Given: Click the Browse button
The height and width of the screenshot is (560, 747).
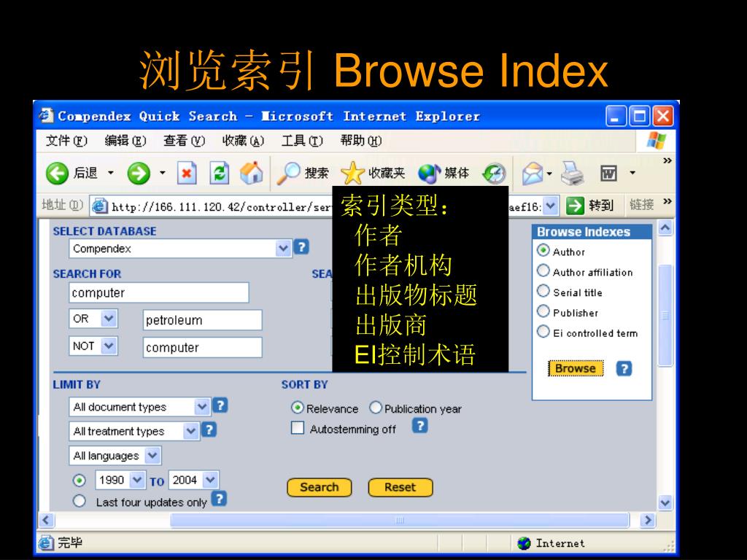Looking at the screenshot, I should click(x=576, y=368).
